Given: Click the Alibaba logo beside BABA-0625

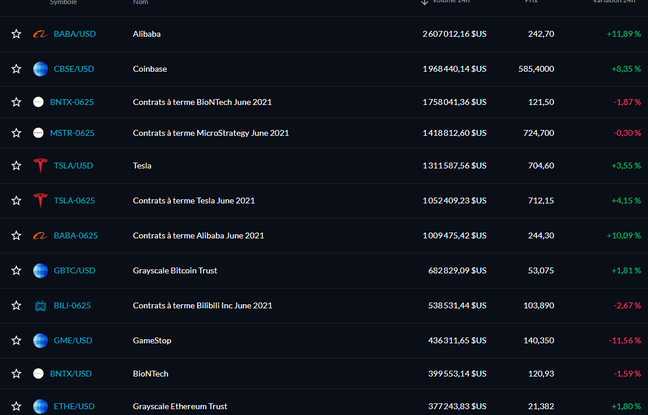Looking at the screenshot, I should [40, 236].
